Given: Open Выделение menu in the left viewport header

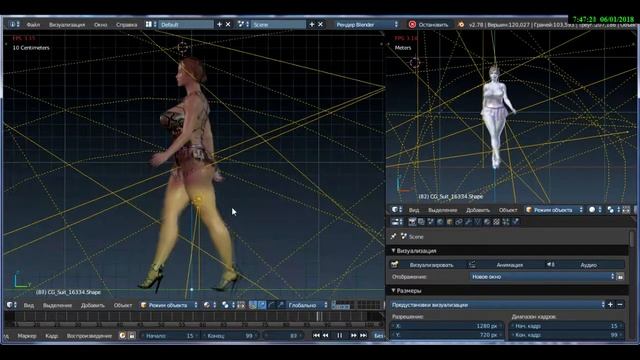Looking at the screenshot, I should [x=57, y=305].
